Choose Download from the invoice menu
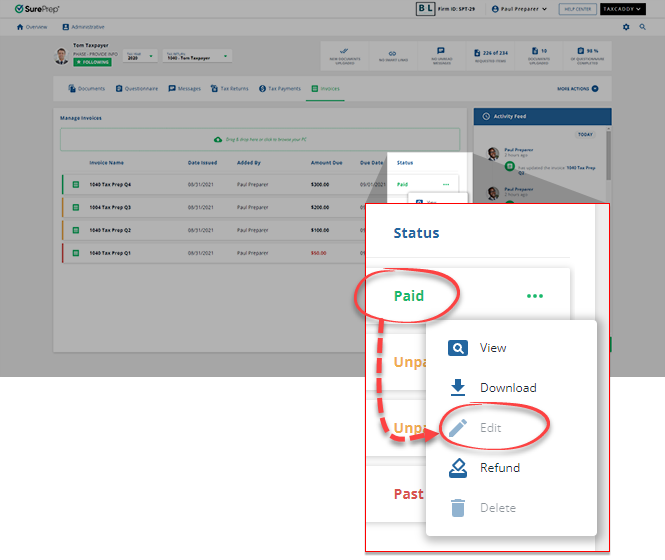The height and width of the screenshot is (560, 665). (x=511, y=388)
